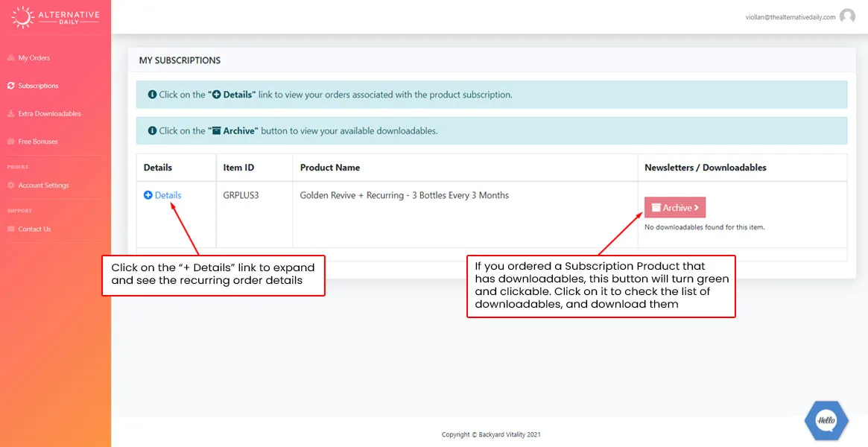Open Contact Us under Support
Screen dimensions: 868x447
tap(34, 229)
